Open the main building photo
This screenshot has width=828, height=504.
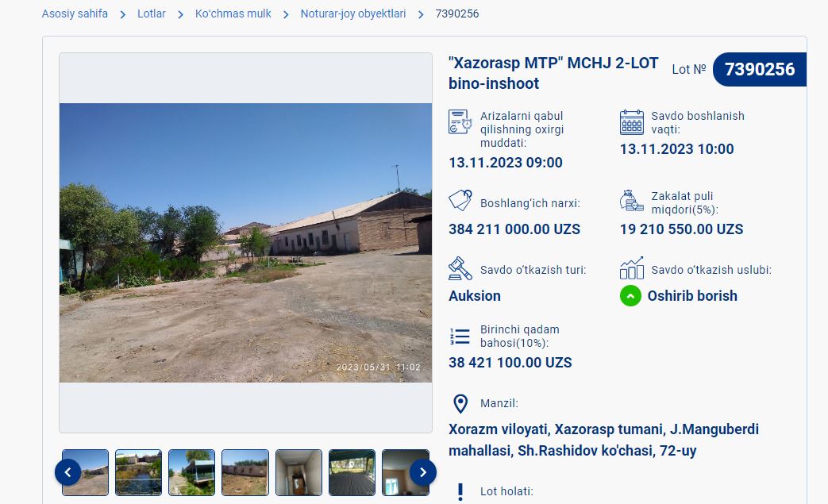(x=245, y=243)
